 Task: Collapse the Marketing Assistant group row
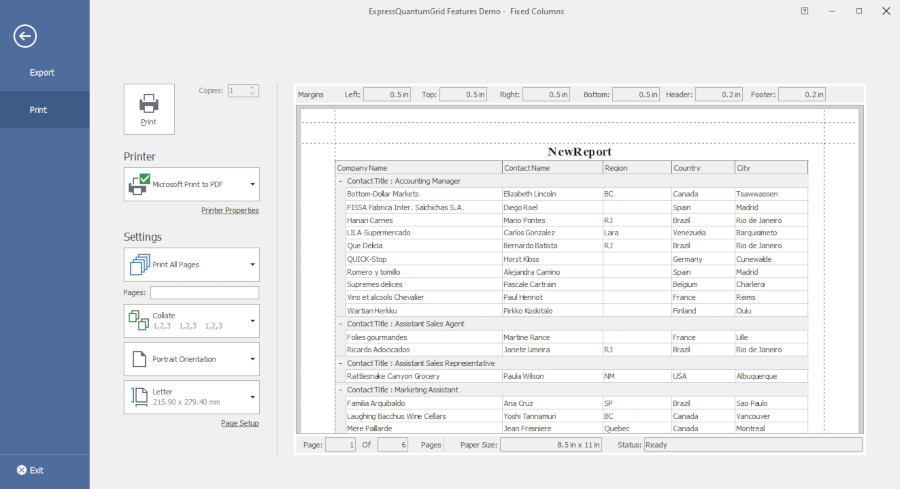tap(340, 389)
